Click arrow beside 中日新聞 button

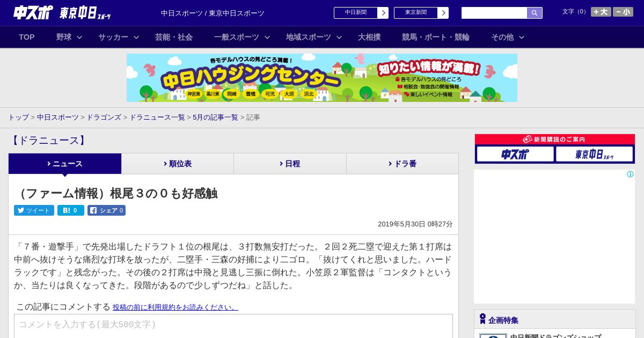pyautogui.click(x=383, y=13)
